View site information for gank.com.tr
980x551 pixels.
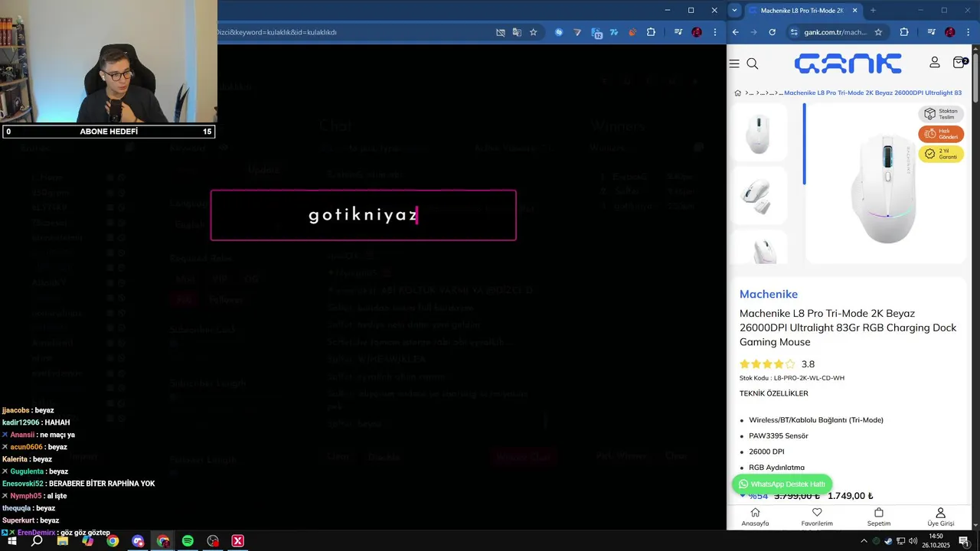click(x=794, y=32)
